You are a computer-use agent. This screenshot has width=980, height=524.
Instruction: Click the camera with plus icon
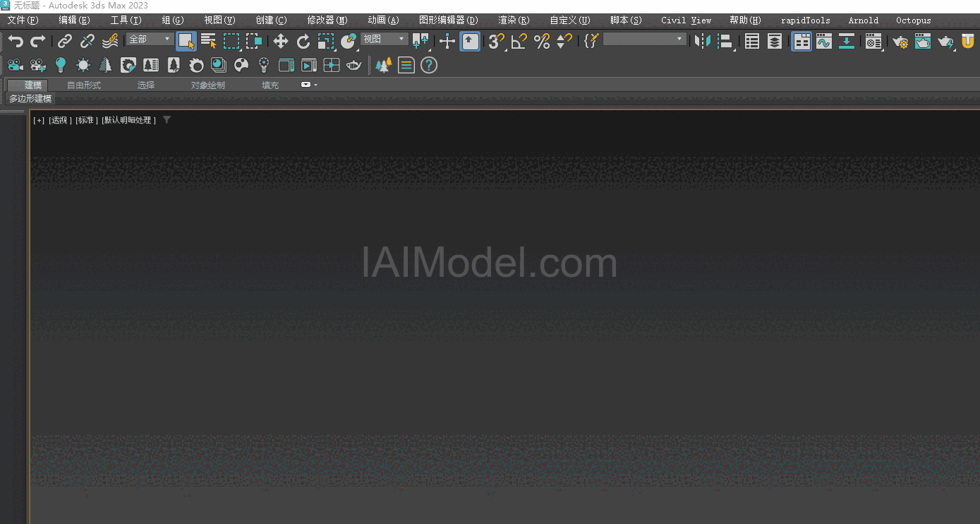[x=38, y=65]
